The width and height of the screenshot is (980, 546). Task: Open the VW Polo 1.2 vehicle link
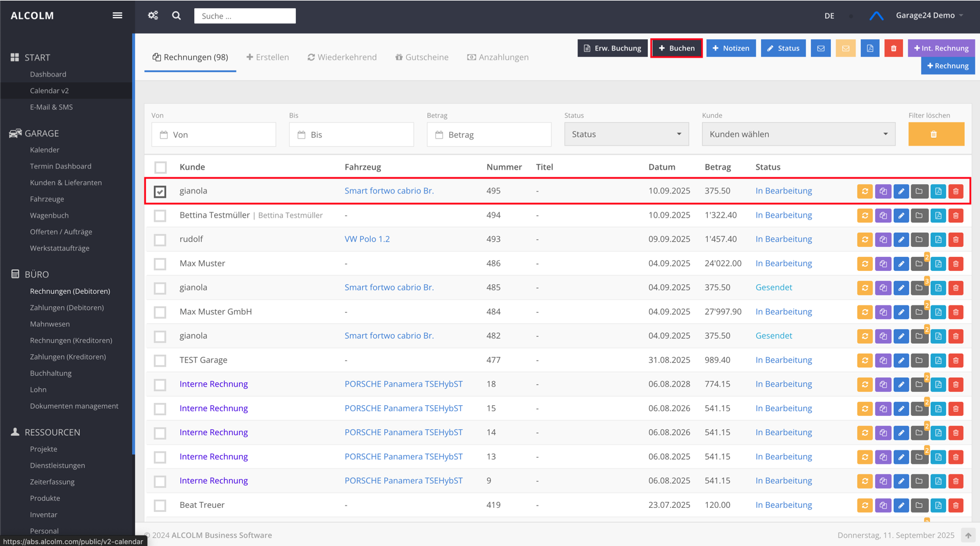click(367, 239)
